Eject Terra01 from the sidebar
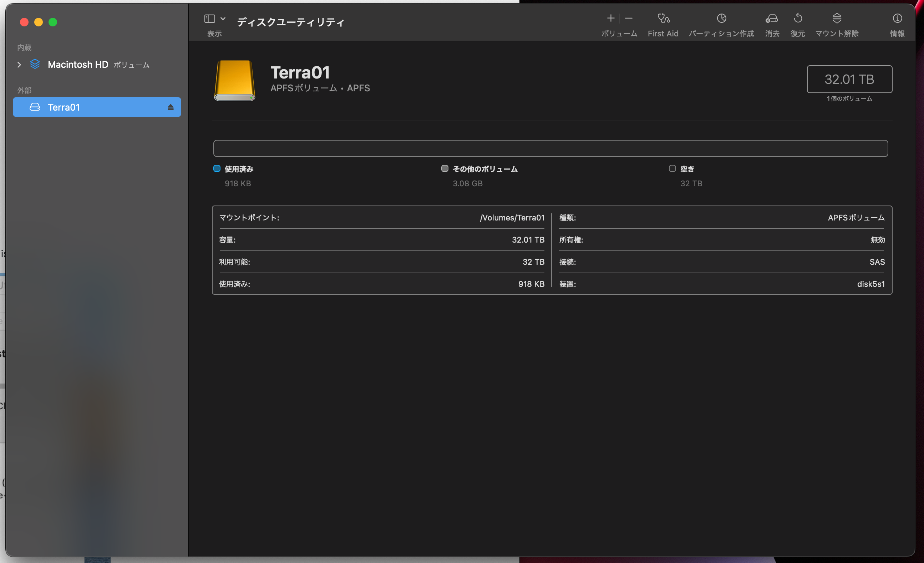Viewport: 924px width, 563px height. coord(171,107)
